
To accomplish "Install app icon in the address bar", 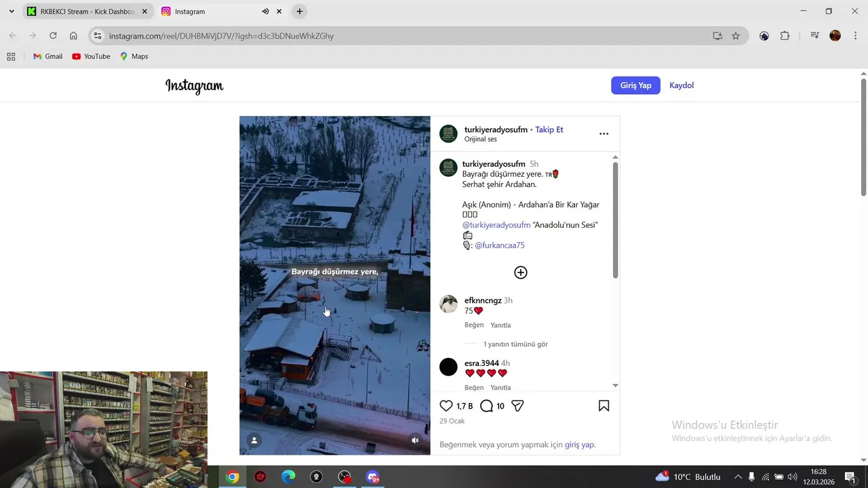I will click(717, 36).
